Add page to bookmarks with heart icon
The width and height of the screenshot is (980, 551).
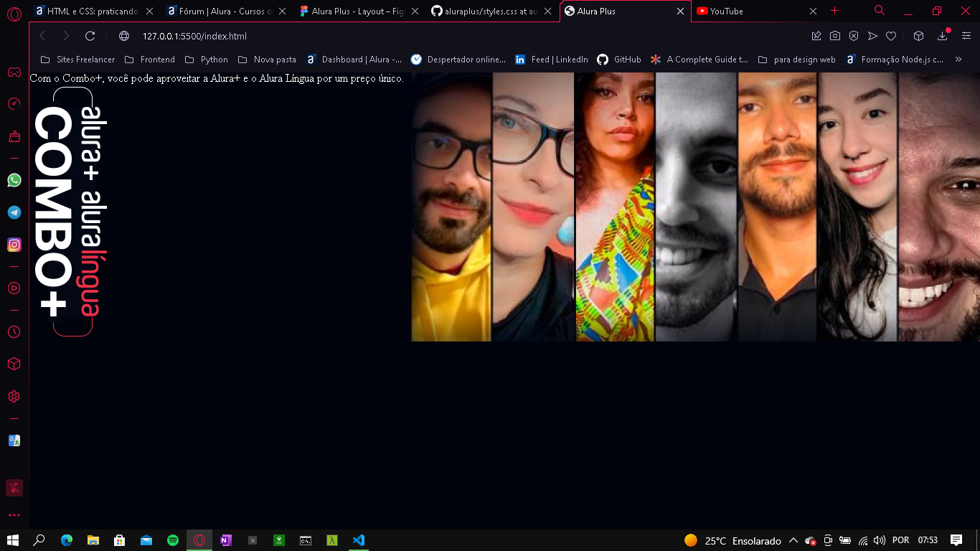click(891, 36)
